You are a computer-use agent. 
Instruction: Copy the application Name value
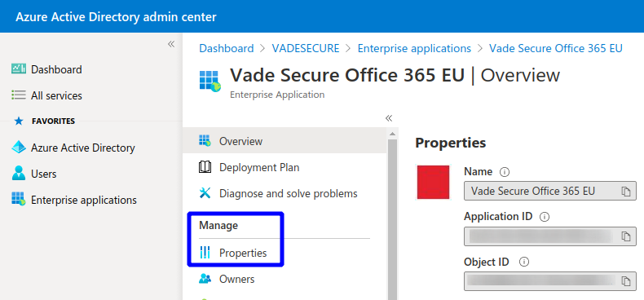pos(625,191)
